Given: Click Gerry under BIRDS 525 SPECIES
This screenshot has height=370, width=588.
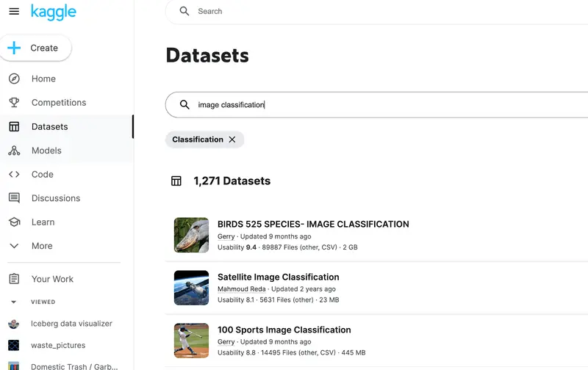Looking at the screenshot, I should click(226, 236).
